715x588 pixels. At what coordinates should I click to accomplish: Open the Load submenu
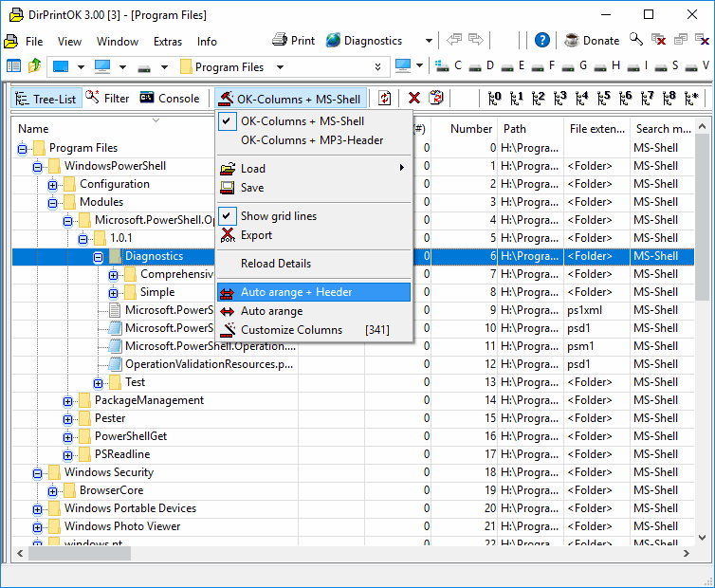[x=314, y=169]
